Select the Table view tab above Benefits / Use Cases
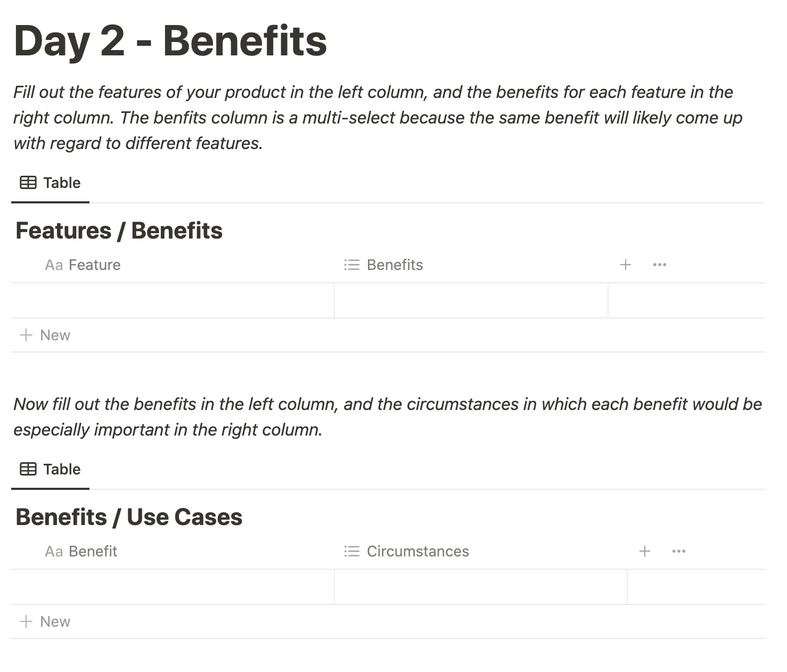 [x=50, y=469]
